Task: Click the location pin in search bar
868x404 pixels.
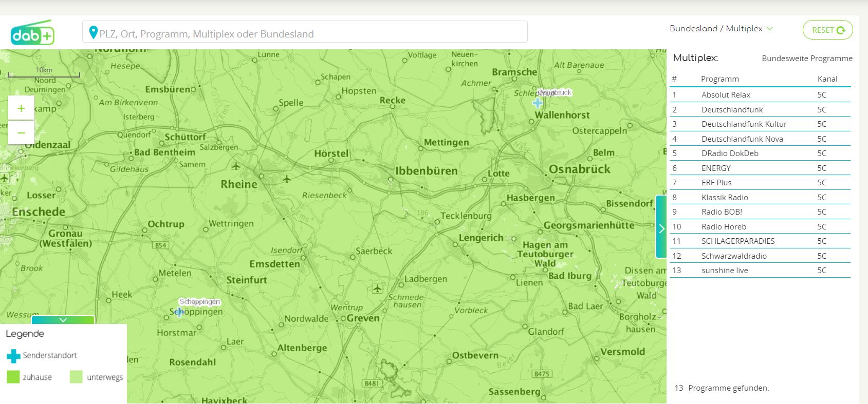Action: 93,33
